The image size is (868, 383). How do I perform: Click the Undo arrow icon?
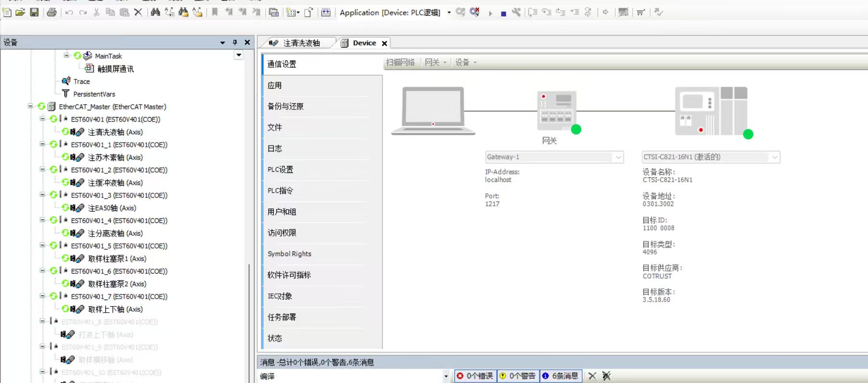[x=69, y=12]
